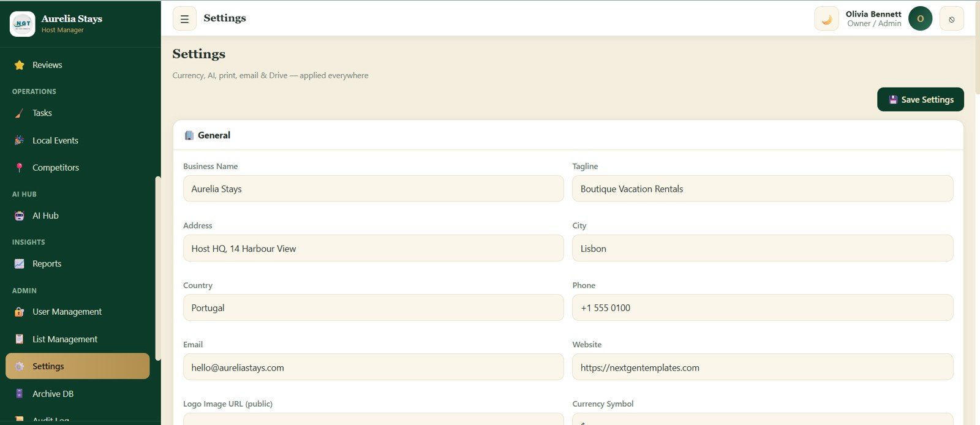Open User Management

tap(78, 312)
